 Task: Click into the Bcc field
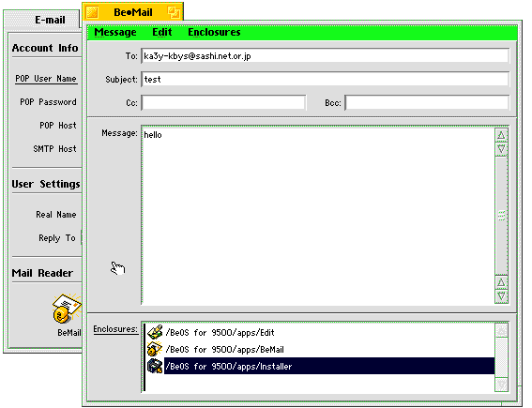point(427,103)
